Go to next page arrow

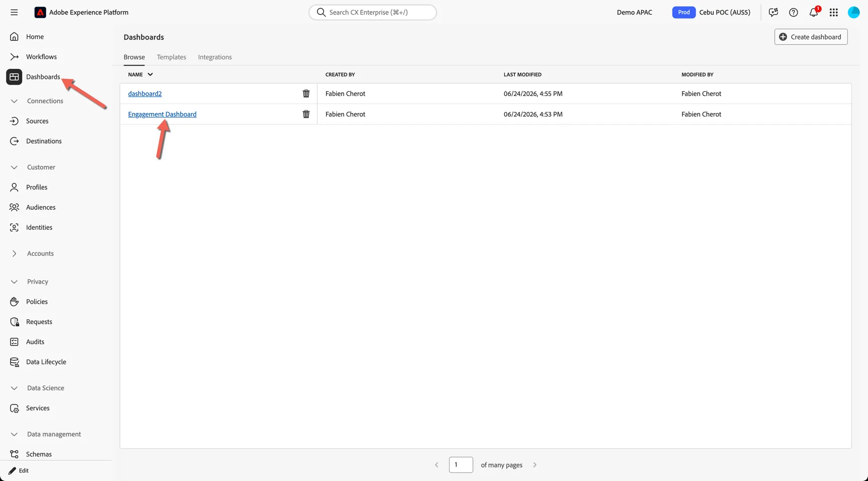click(x=535, y=465)
